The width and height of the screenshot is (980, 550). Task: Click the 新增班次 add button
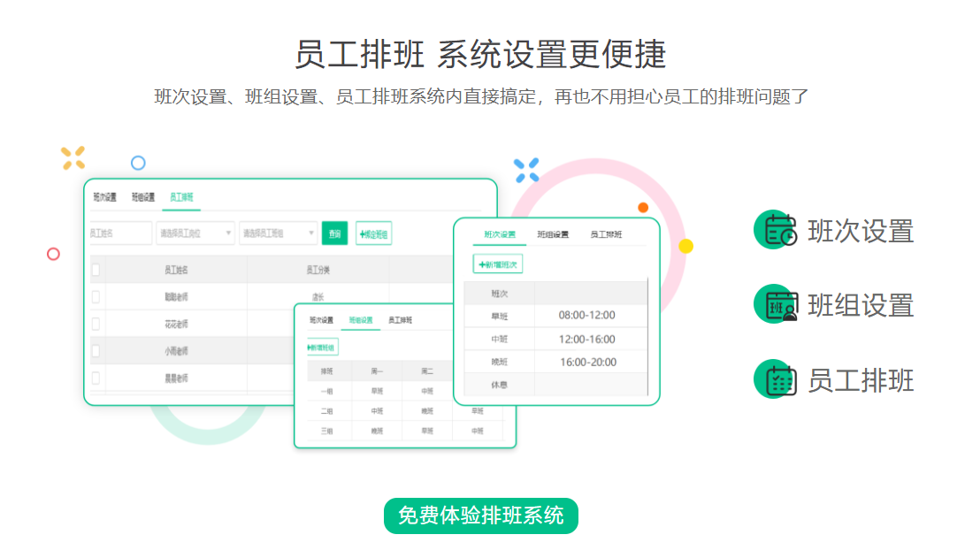[x=498, y=264]
